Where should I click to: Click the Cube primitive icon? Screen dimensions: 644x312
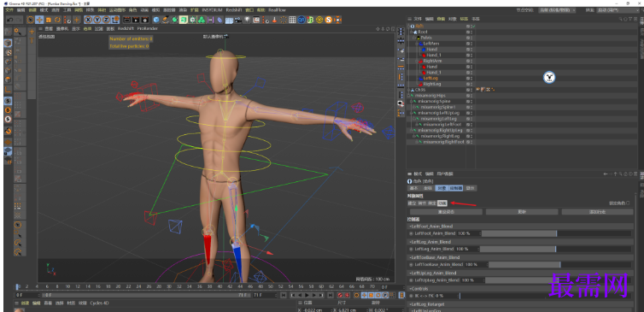click(156, 20)
